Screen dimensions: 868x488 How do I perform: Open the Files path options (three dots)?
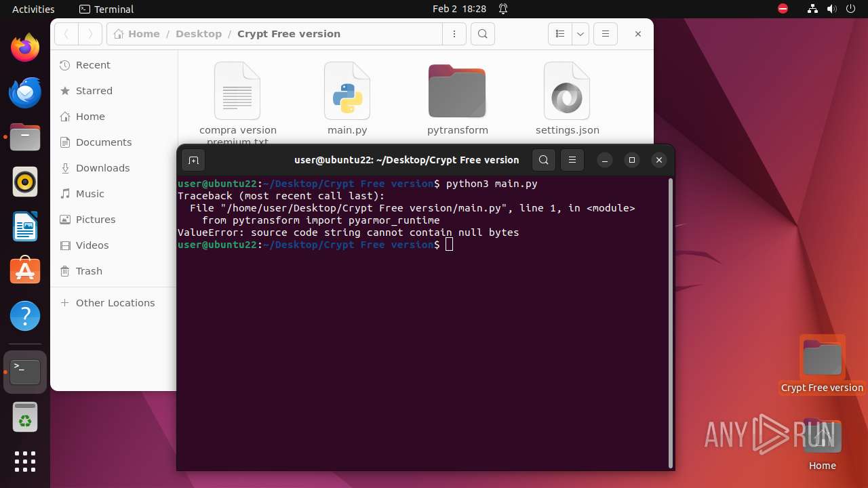454,34
